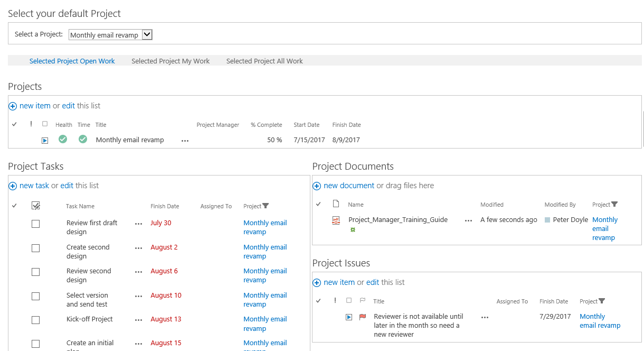Open Monthly email revamp link in Project Documents row
This screenshot has height=351, width=644.
[604, 229]
